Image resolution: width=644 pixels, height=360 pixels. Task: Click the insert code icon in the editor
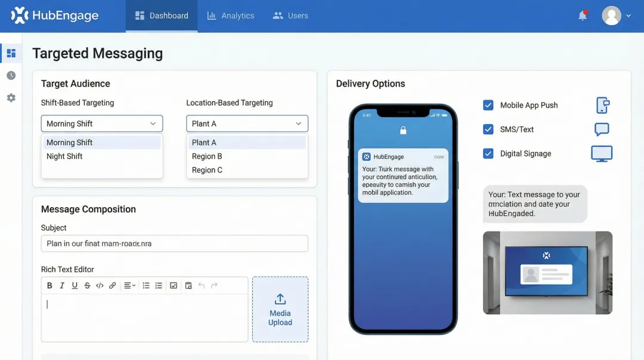click(x=100, y=285)
